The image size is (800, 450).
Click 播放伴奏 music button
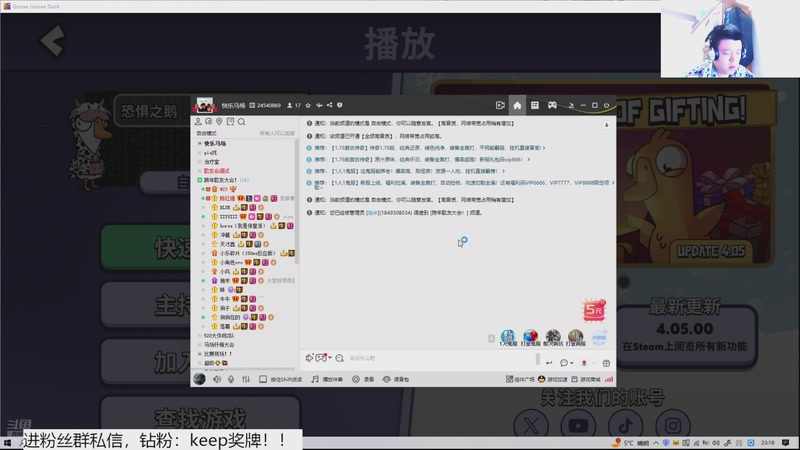(x=327, y=380)
